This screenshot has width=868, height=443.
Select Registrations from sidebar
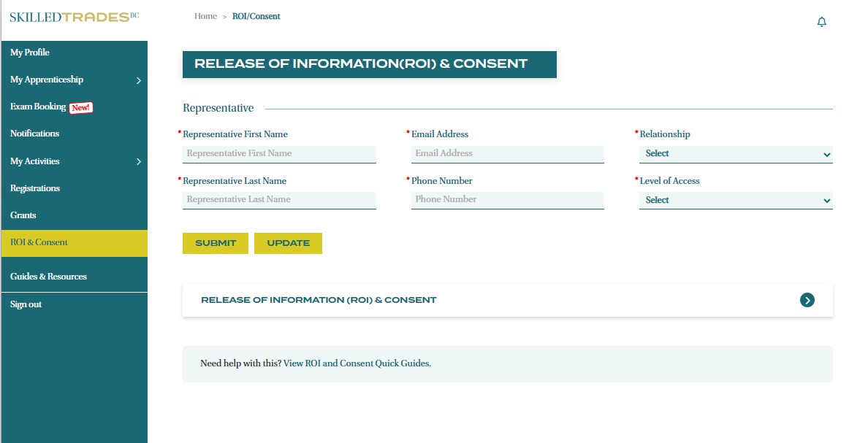click(x=35, y=188)
